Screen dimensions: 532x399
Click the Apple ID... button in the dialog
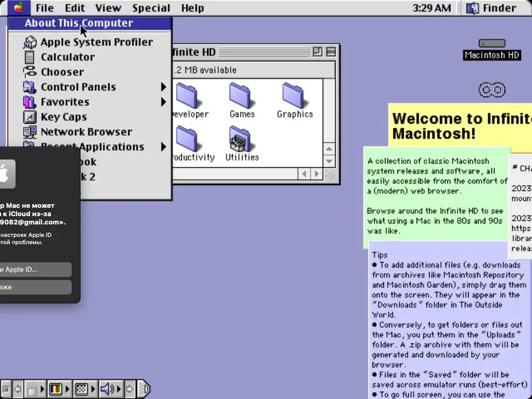coord(36,270)
